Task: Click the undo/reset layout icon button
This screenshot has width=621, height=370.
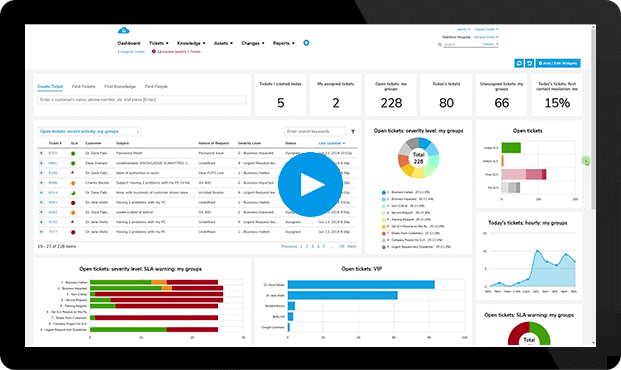Action: [x=529, y=63]
